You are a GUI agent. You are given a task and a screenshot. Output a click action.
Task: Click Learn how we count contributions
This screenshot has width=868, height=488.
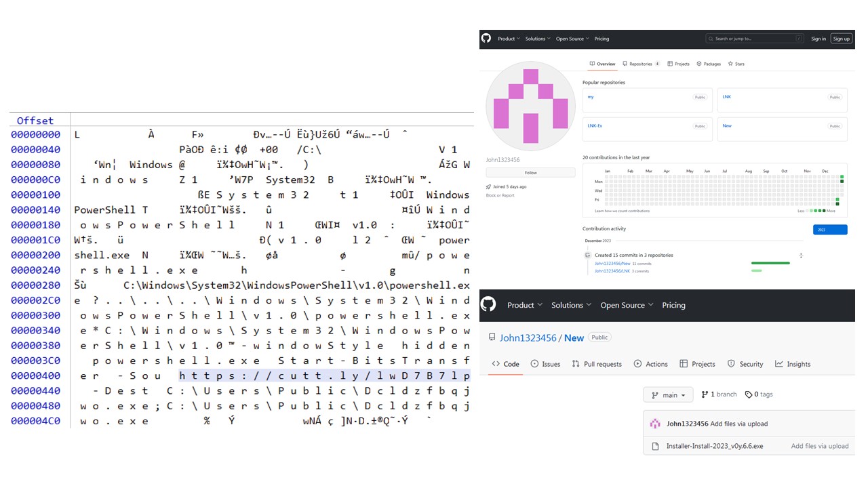[622, 211]
